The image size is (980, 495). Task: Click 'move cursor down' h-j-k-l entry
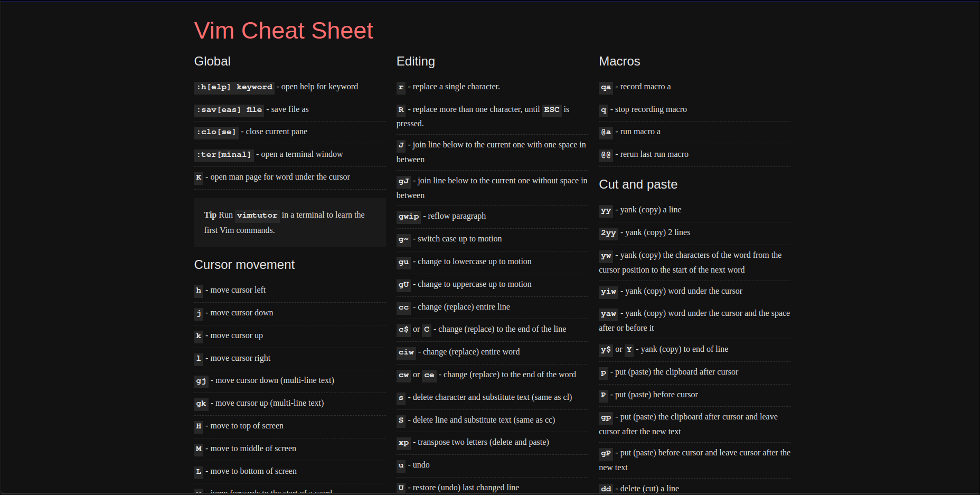242,313
